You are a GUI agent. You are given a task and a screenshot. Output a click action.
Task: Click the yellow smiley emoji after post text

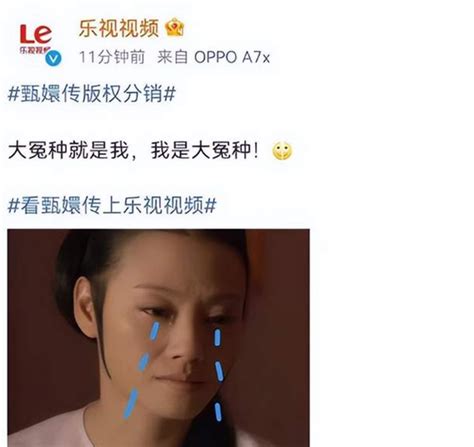[282, 151]
